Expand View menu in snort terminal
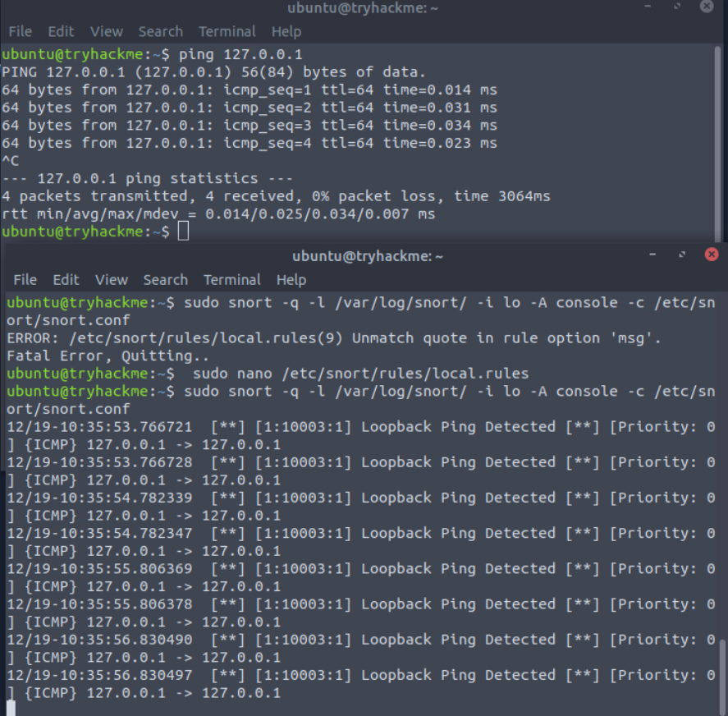Image resolution: width=728 pixels, height=716 pixels. [112, 280]
